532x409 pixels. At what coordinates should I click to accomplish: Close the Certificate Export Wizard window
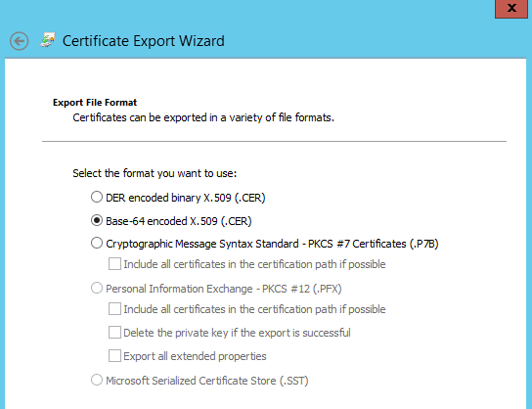pyautogui.click(x=511, y=8)
